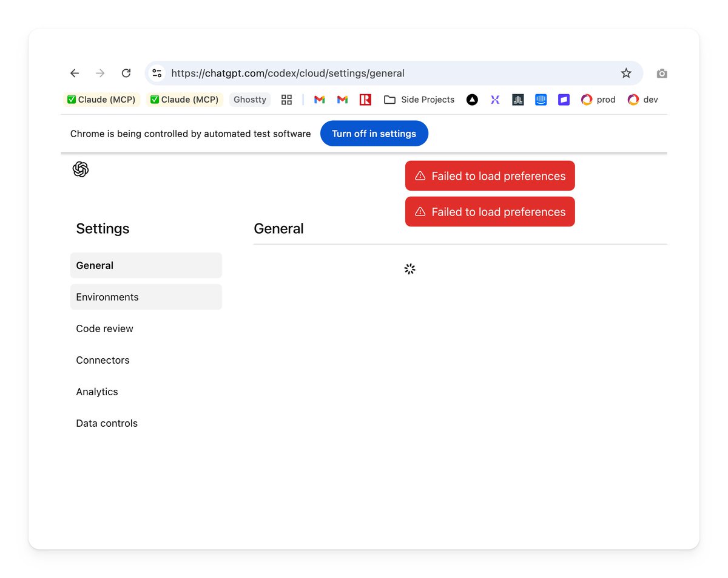Open the Code review settings section

tap(146, 328)
